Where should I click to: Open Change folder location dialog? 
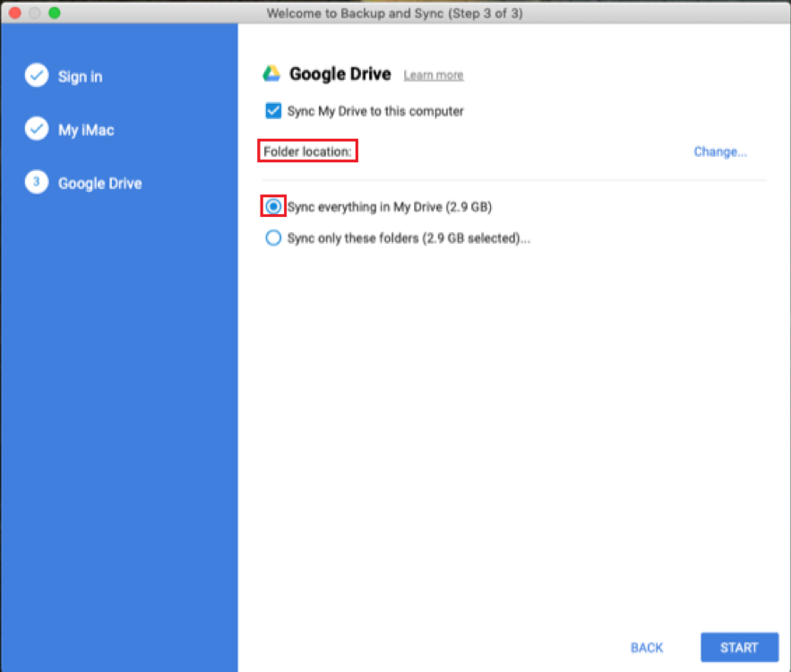(719, 151)
